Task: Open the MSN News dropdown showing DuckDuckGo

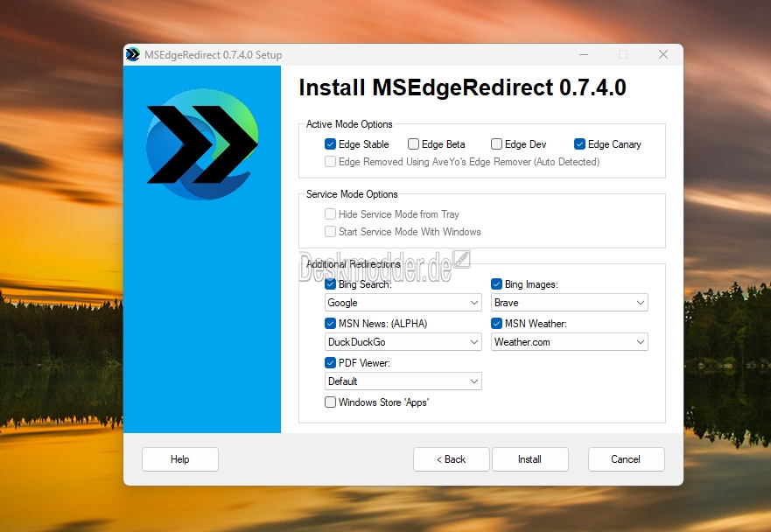Action: [x=403, y=342]
